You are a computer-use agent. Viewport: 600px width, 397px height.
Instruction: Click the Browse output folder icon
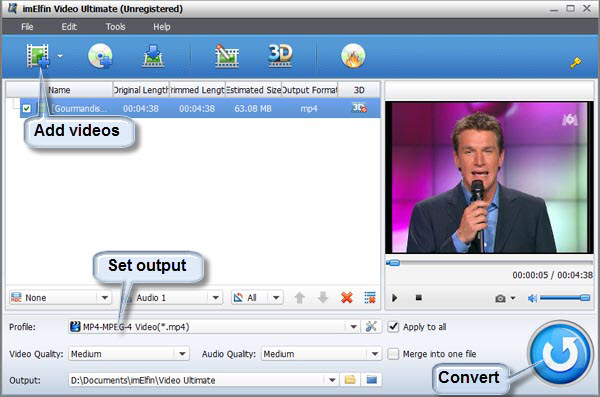[350, 380]
